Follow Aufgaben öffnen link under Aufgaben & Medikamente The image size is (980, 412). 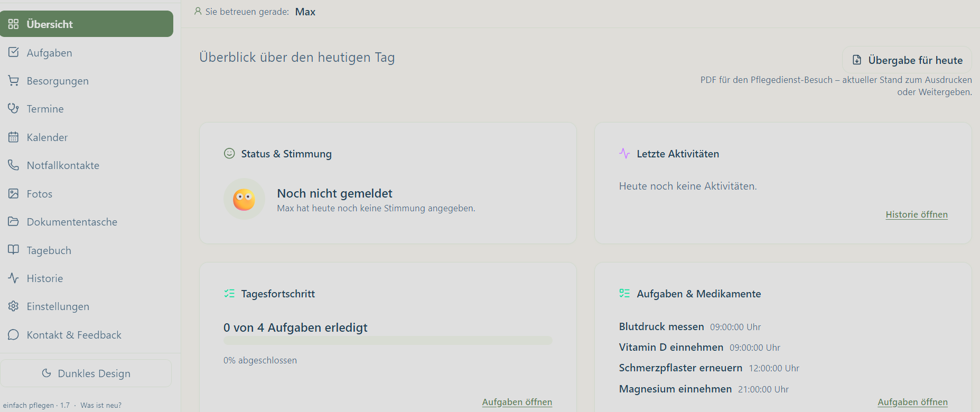point(913,402)
